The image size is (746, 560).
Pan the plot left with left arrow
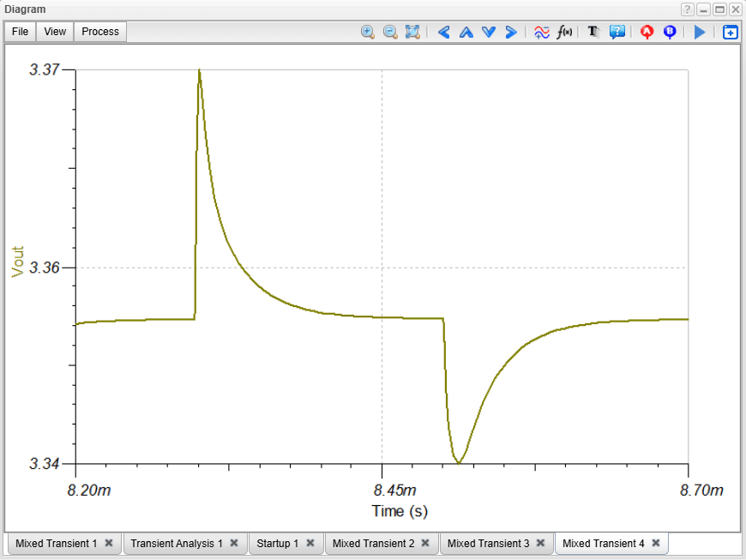[443, 32]
